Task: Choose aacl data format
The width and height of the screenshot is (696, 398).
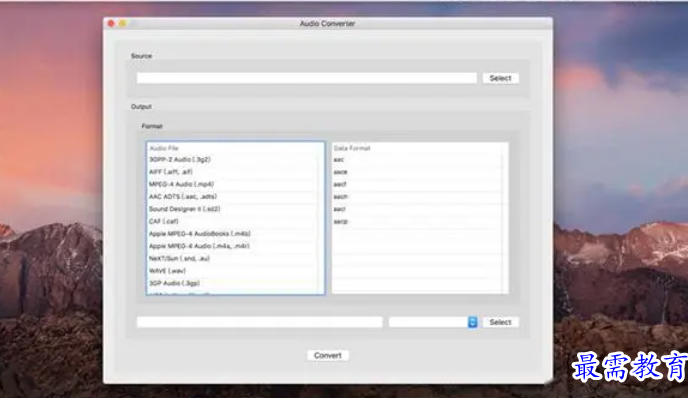Action: [x=417, y=209]
